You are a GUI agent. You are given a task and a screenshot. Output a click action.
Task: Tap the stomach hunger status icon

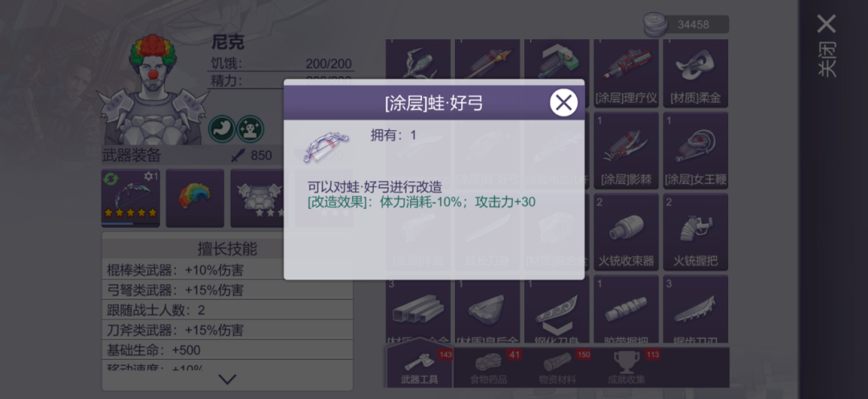pyautogui.click(x=222, y=128)
